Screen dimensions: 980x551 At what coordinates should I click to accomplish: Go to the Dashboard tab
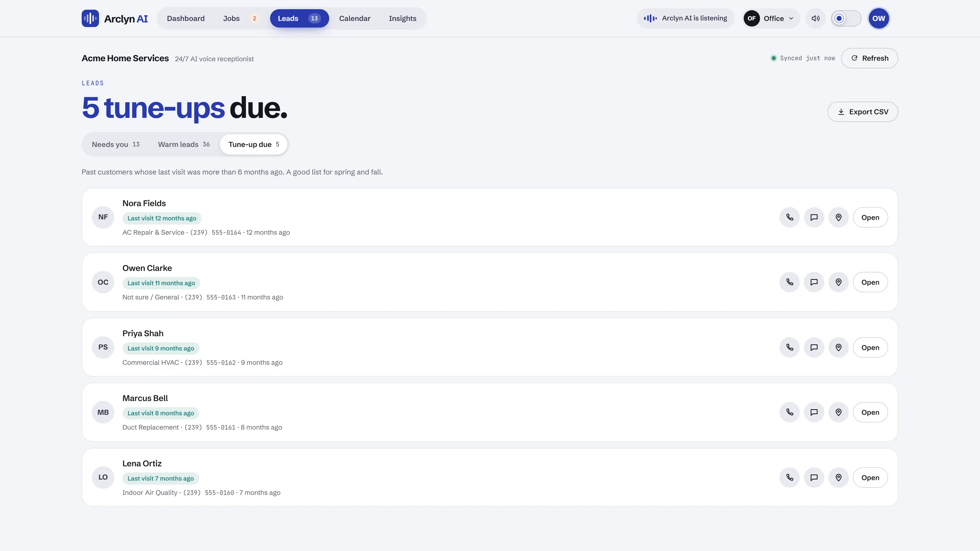pos(185,18)
